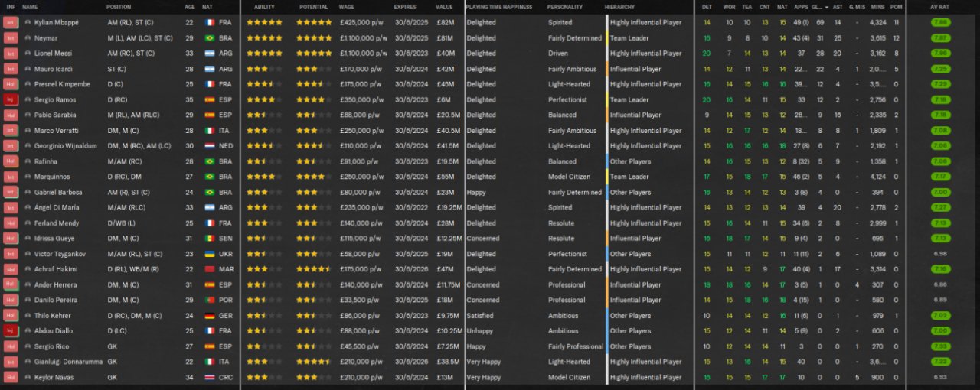
Task: Click the Costa Rica flag in Navas's row
Action: [210, 377]
